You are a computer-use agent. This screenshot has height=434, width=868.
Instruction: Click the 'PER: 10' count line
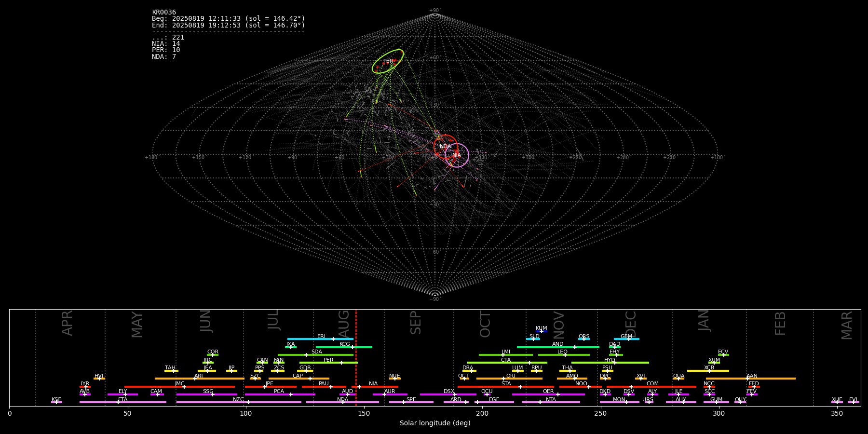(166, 50)
